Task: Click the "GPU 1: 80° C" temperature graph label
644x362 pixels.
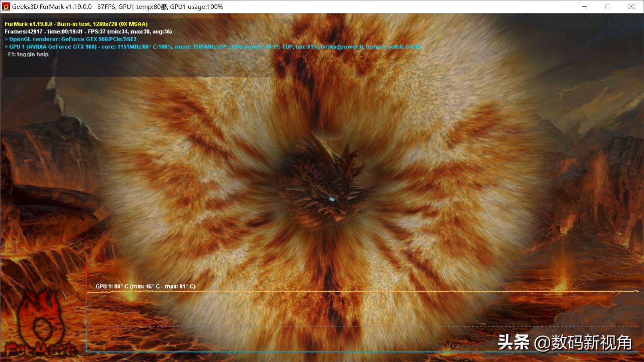Action: (x=145, y=287)
